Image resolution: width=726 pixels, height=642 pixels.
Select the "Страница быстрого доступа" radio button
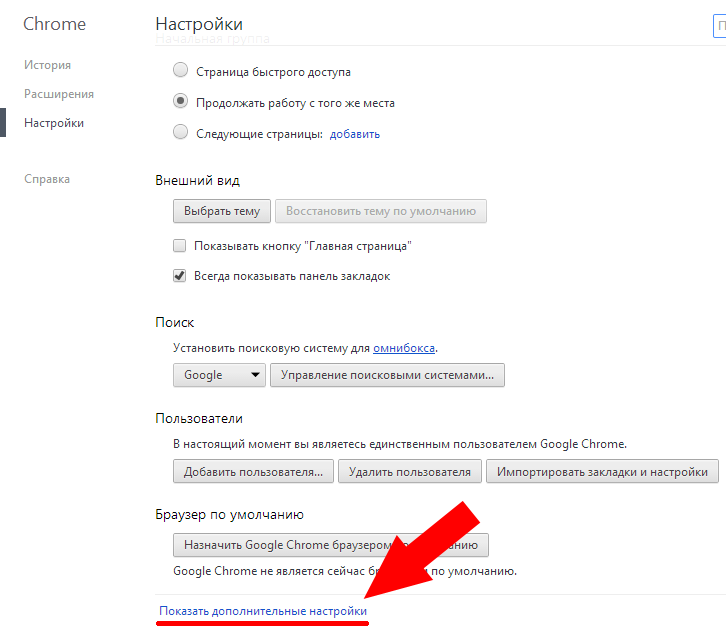click(x=180, y=70)
